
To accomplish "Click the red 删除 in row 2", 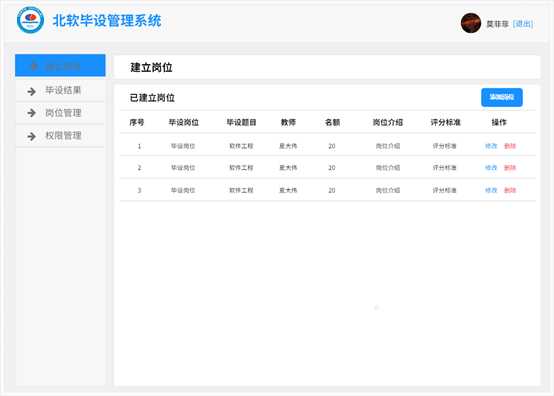I will [510, 167].
